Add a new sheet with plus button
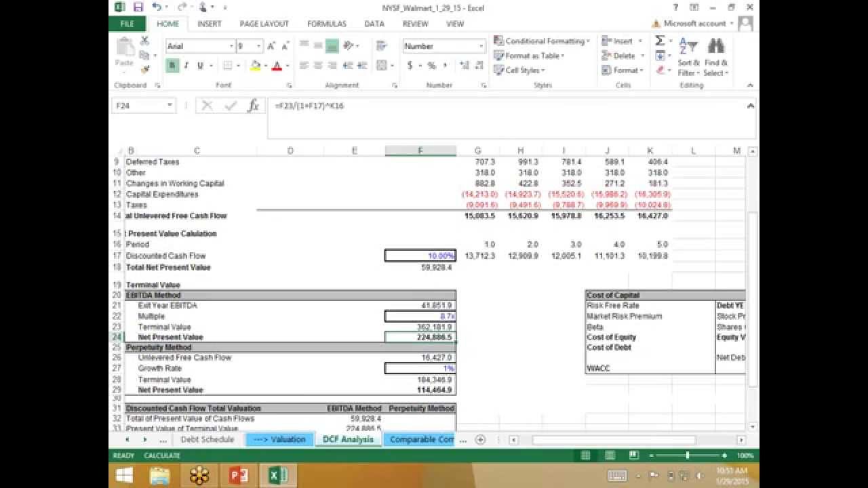868x488 pixels. tap(480, 439)
